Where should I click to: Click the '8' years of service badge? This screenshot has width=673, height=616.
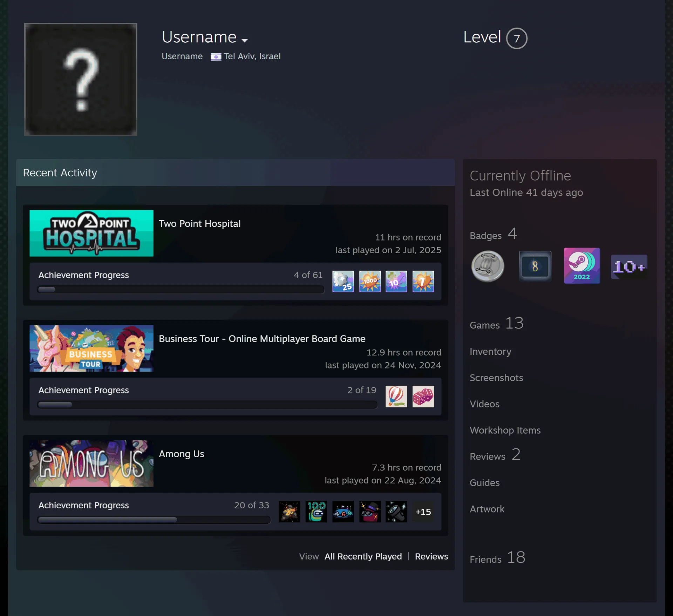[535, 266]
